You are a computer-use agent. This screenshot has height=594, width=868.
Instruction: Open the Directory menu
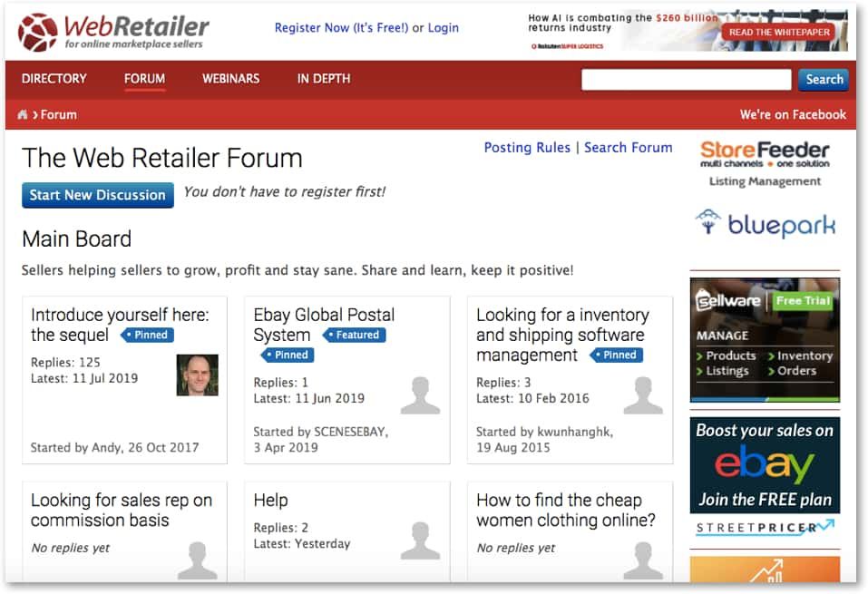54,79
